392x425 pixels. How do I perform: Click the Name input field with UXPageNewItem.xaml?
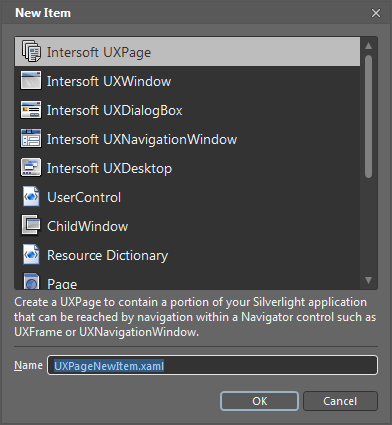[213, 365]
